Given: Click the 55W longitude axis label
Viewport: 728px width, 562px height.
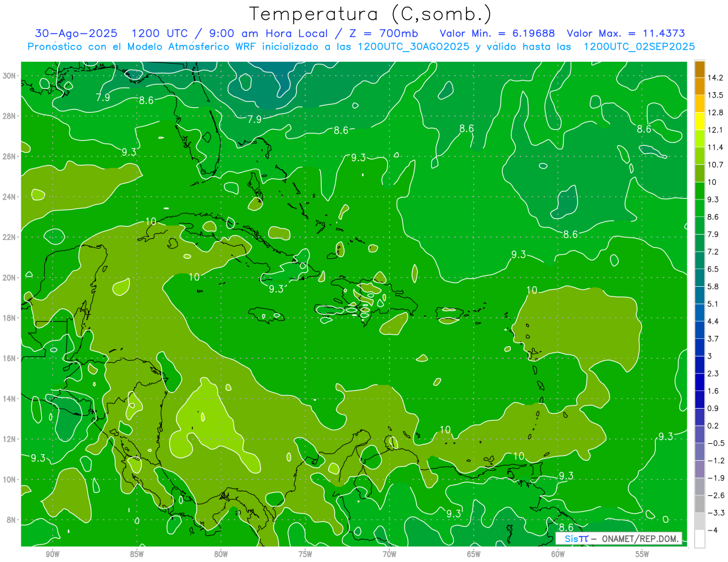Looking at the screenshot, I should [x=642, y=554].
